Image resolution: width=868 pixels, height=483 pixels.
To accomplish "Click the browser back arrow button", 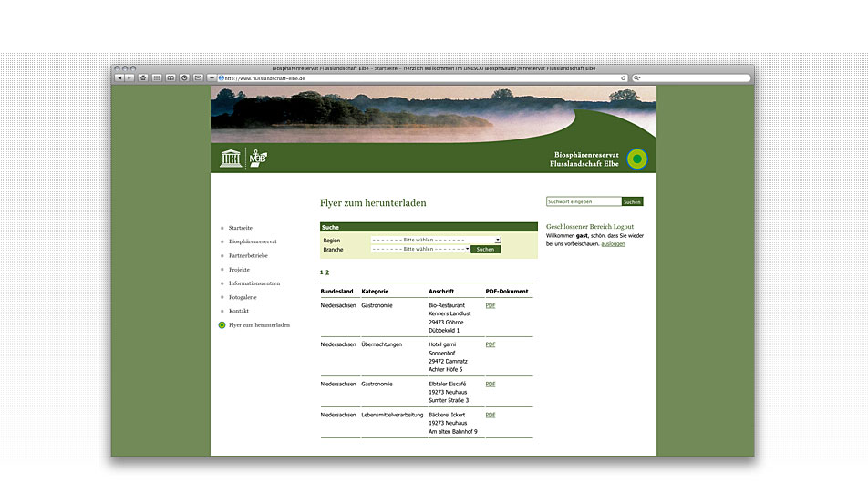I will [119, 78].
